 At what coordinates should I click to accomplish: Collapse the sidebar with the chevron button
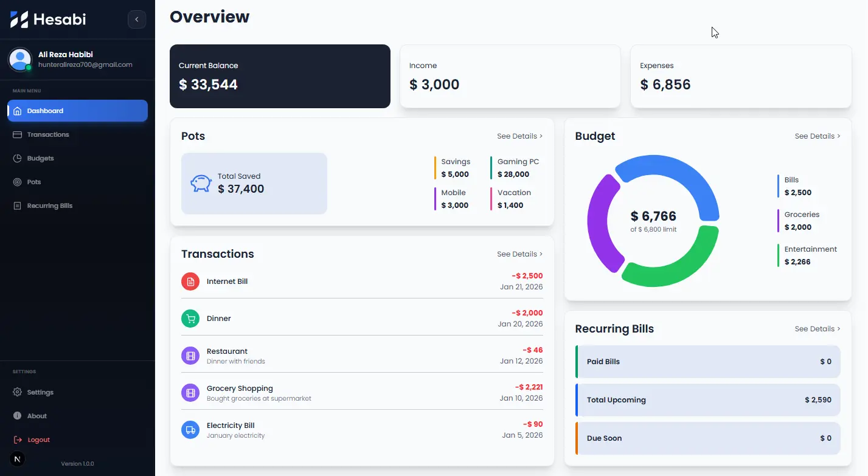(x=137, y=19)
